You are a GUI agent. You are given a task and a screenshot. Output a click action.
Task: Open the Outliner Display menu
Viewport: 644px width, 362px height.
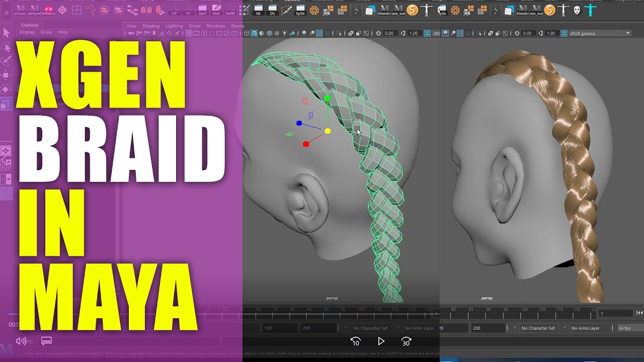tap(27, 32)
